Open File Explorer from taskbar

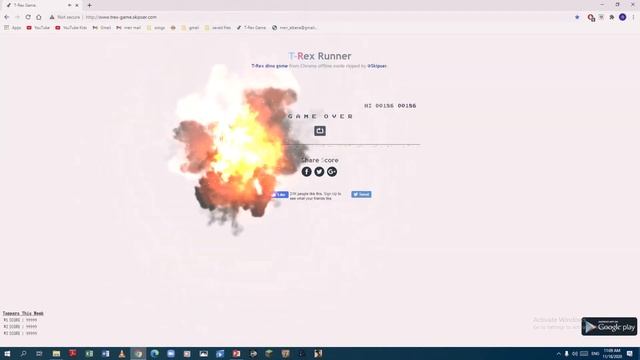[56, 353]
